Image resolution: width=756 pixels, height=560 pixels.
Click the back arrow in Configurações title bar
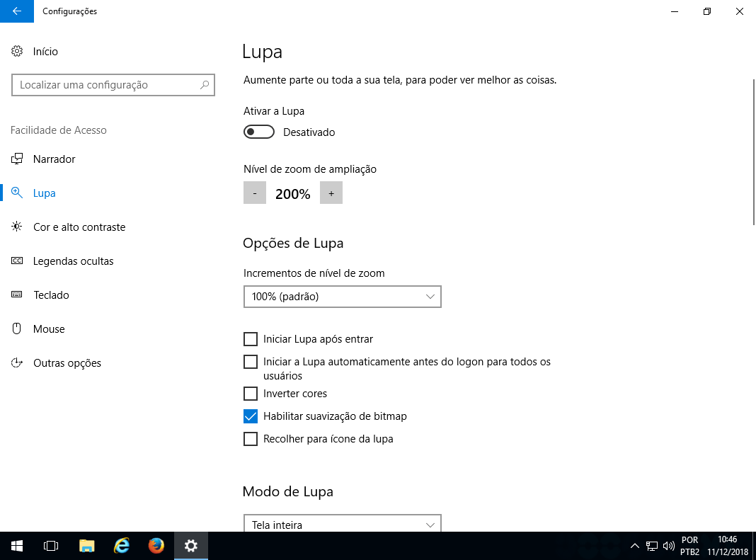pyautogui.click(x=17, y=11)
